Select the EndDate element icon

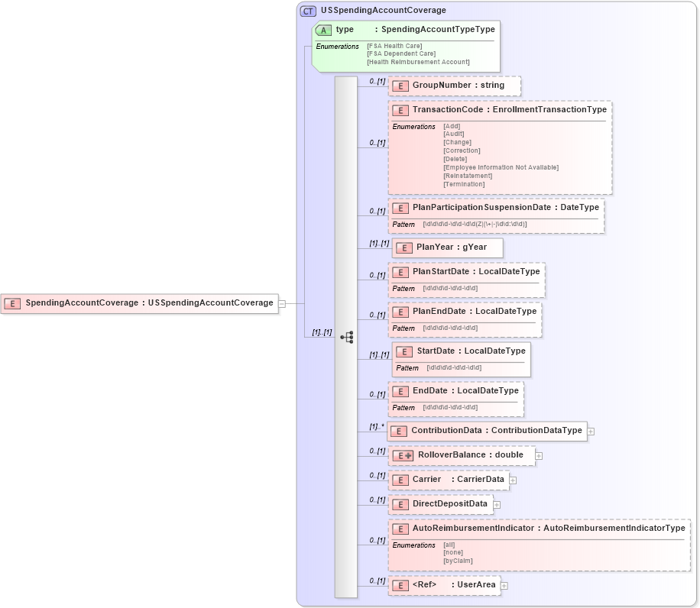(400, 390)
